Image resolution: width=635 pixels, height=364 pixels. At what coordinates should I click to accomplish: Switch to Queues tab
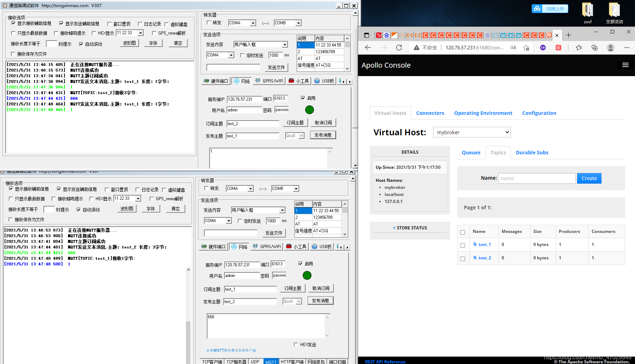click(471, 153)
